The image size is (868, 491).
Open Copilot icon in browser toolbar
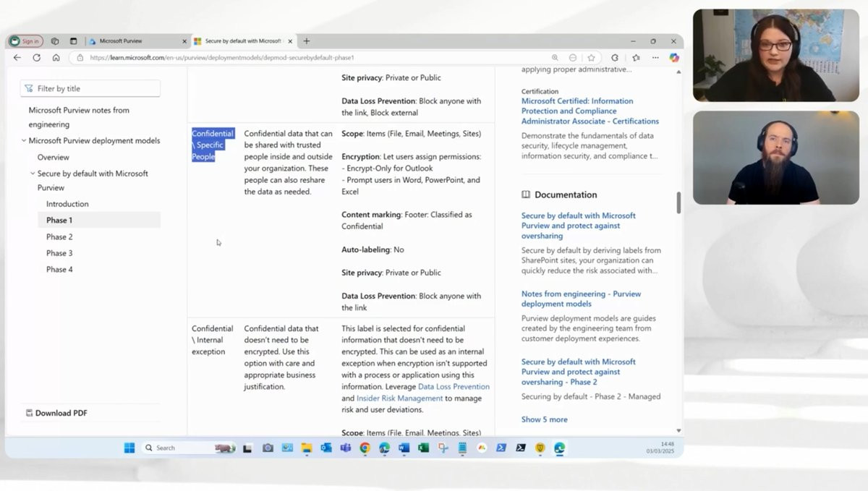tap(674, 58)
